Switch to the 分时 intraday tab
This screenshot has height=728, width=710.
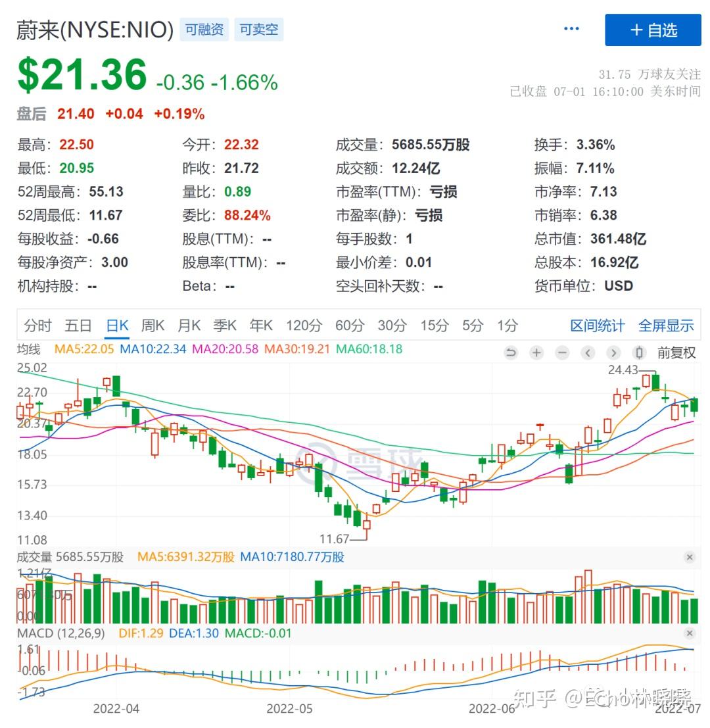pyautogui.click(x=37, y=325)
